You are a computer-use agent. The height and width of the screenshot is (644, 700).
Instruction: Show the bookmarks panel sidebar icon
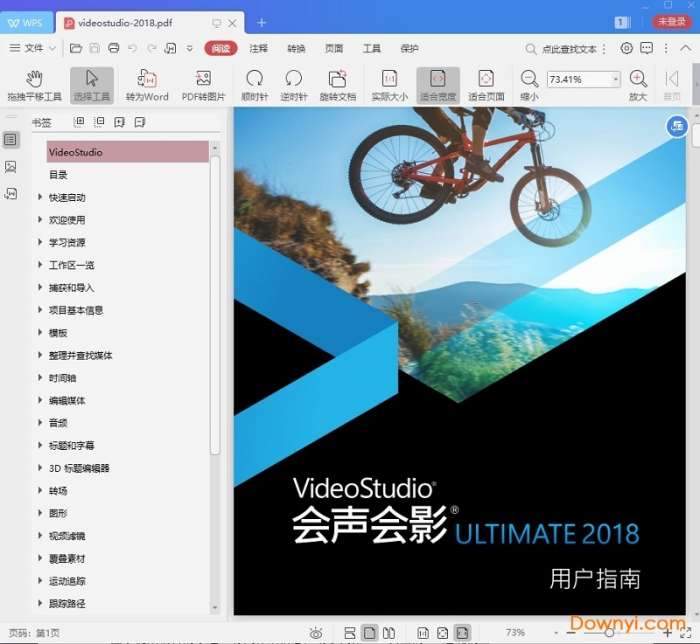pos(10,140)
